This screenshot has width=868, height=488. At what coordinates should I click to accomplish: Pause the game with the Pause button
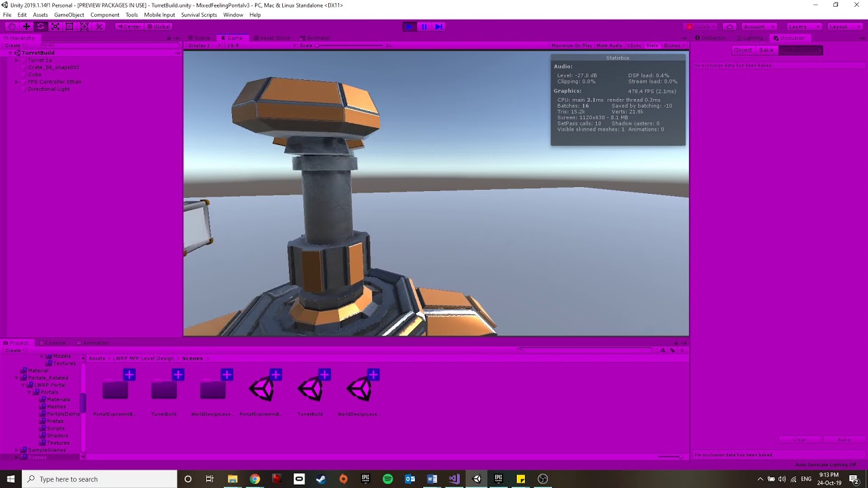point(424,26)
